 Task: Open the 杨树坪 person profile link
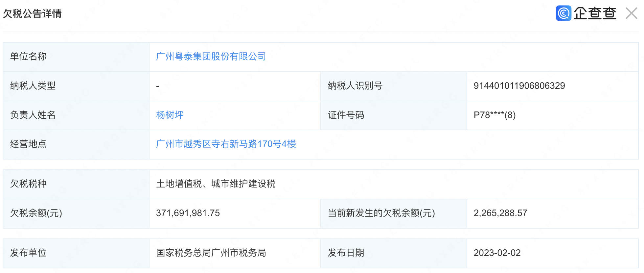[x=170, y=115]
